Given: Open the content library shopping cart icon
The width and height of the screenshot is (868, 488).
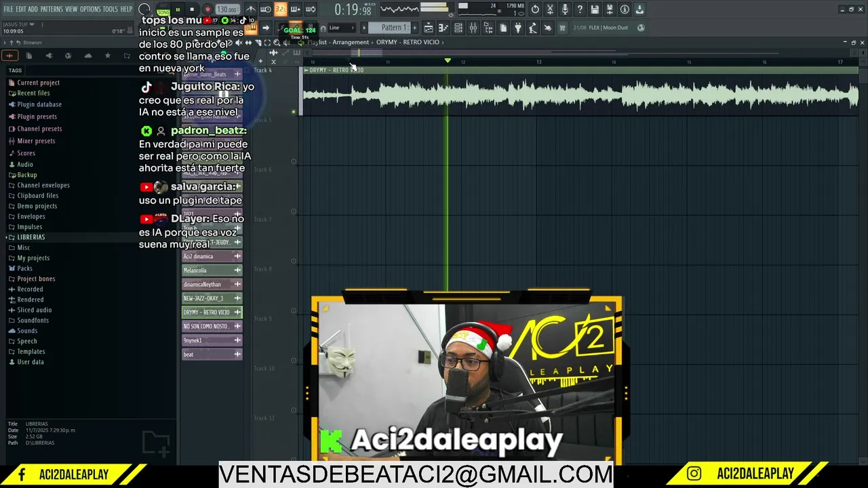Looking at the screenshot, I should tap(562, 28).
